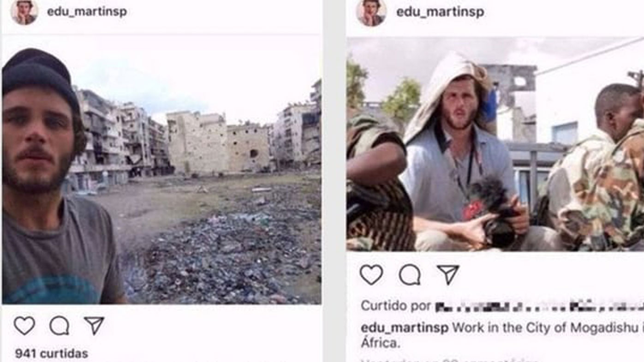The height and width of the screenshot is (362, 644).
Task: Share the left post via paper plane icon
Action: (94, 326)
